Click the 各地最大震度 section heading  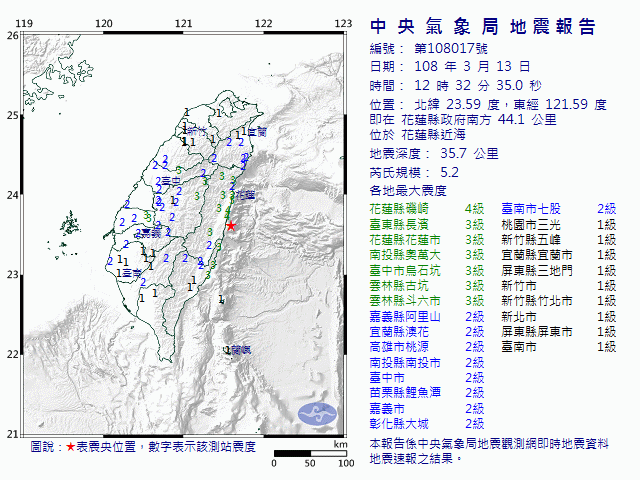(x=409, y=190)
